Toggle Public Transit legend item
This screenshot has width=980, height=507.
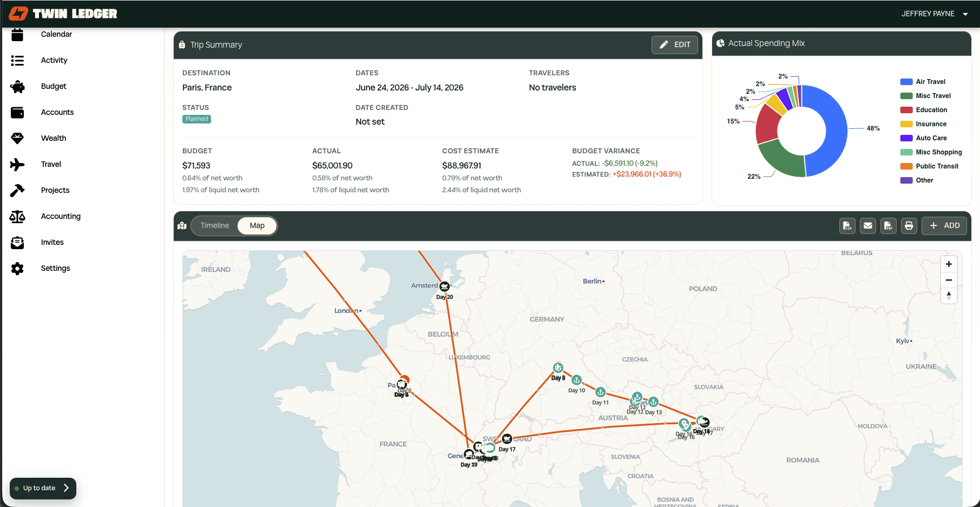pos(929,166)
